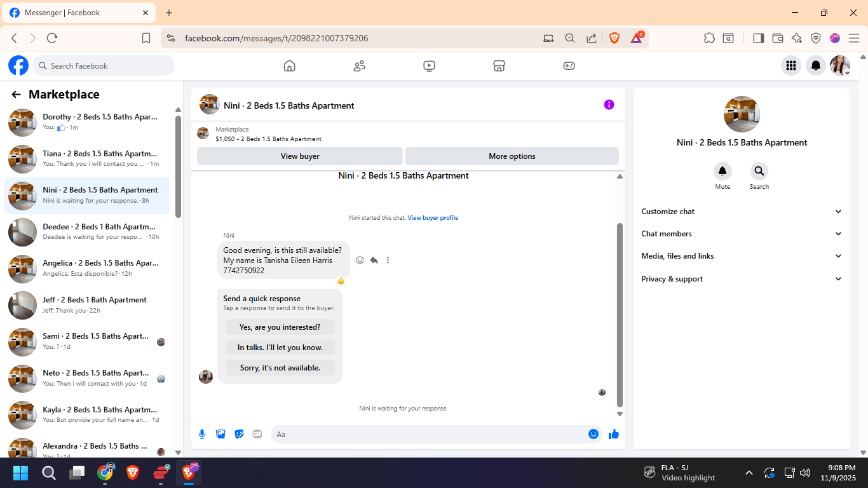Click the Search Facebook field
The image size is (868, 488).
tap(104, 65)
